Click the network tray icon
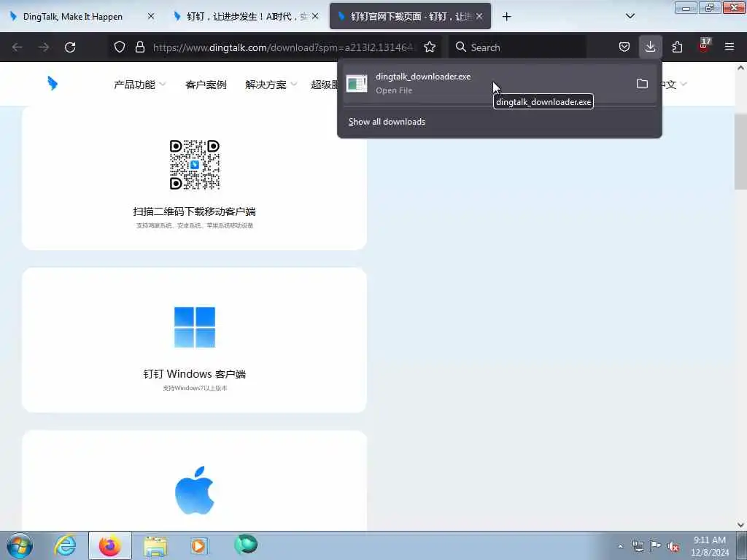The width and height of the screenshot is (747, 560). tap(638, 546)
